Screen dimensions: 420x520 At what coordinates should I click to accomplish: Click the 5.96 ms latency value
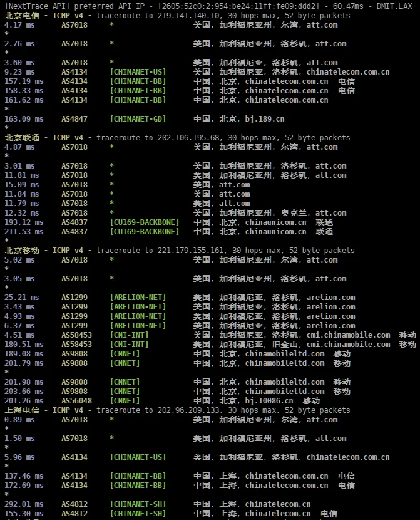tap(19, 457)
